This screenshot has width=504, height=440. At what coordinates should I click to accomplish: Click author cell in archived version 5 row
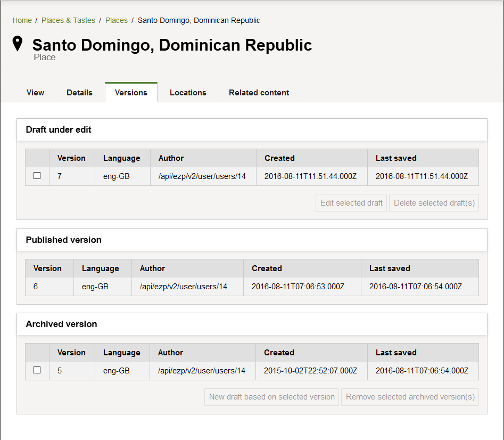pyautogui.click(x=202, y=371)
